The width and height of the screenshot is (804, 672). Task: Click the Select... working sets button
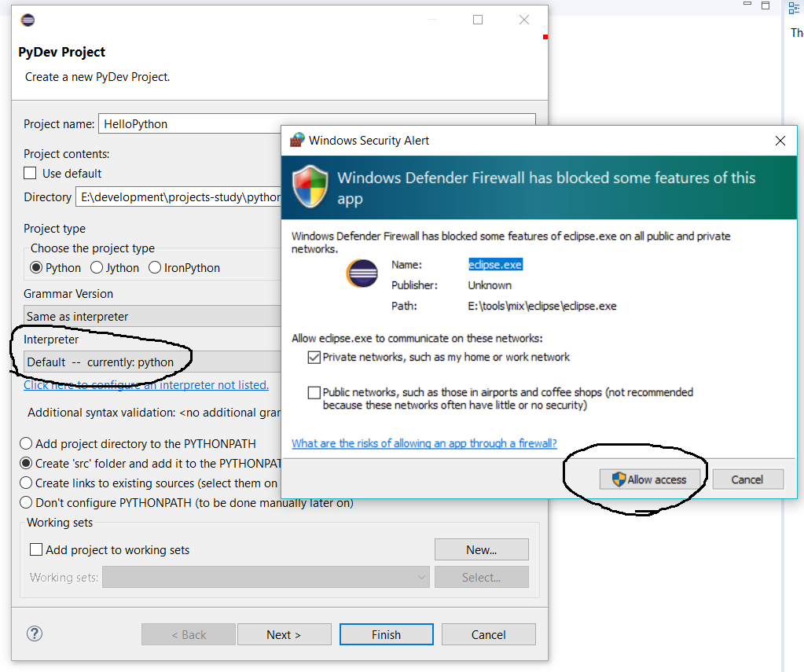click(x=482, y=577)
